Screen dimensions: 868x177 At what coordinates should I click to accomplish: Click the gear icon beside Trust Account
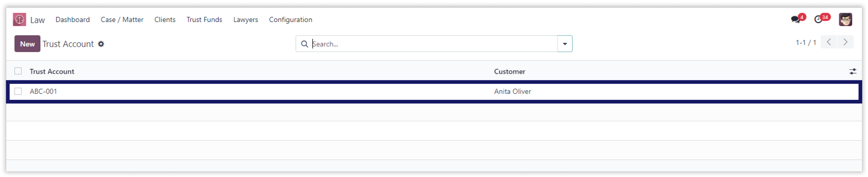(101, 44)
